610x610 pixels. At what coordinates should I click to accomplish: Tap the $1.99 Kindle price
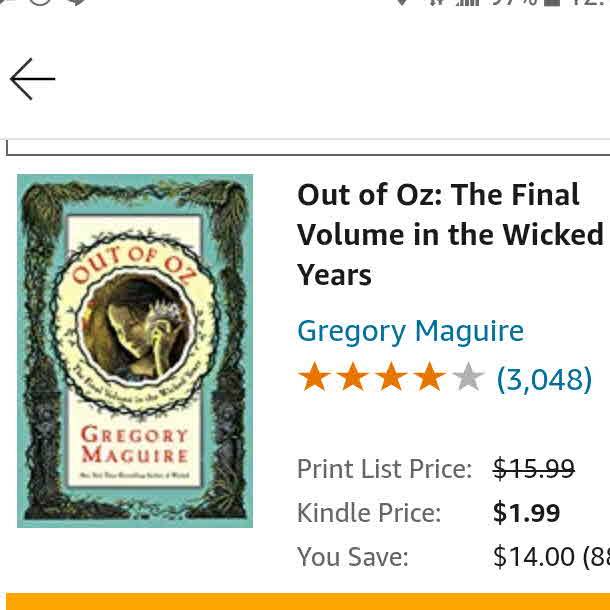click(x=526, y=513)
